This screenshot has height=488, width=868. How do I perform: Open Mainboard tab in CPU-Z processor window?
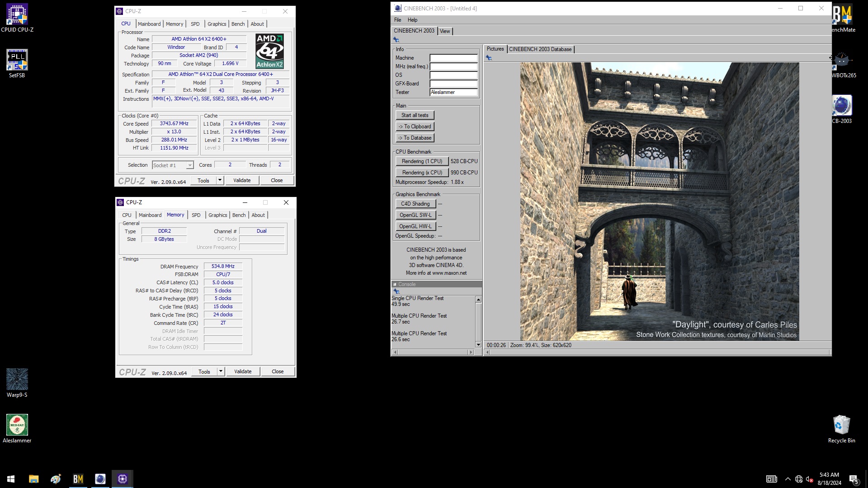click(x=149, y=24)
